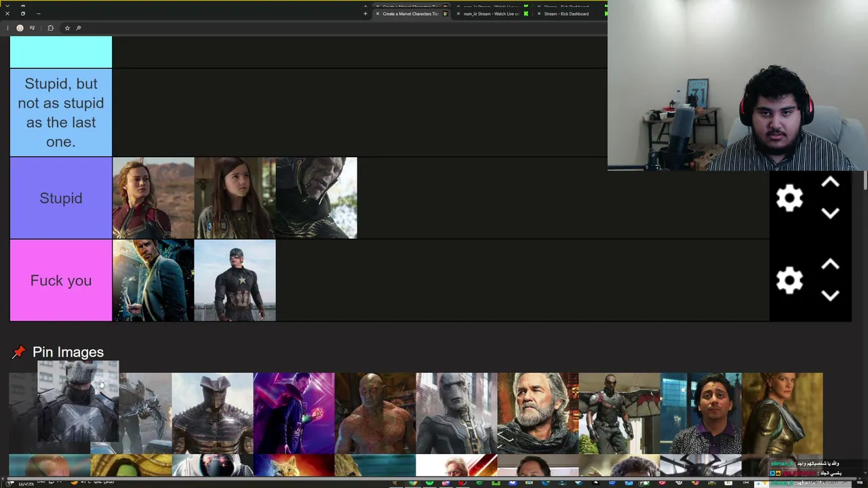Image resolution: width=868 pixels, height=488 pixels.
Task: Select the pink bottom tier label
Action: (61, 280)
